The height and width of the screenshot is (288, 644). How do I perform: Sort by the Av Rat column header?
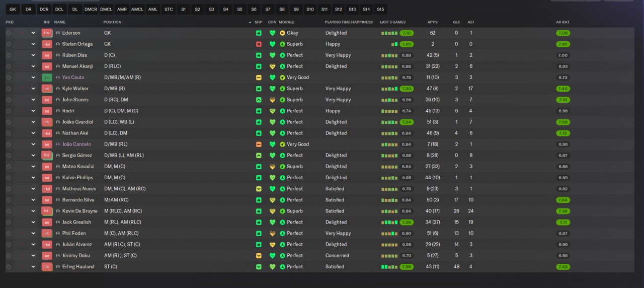click(562, 22)
